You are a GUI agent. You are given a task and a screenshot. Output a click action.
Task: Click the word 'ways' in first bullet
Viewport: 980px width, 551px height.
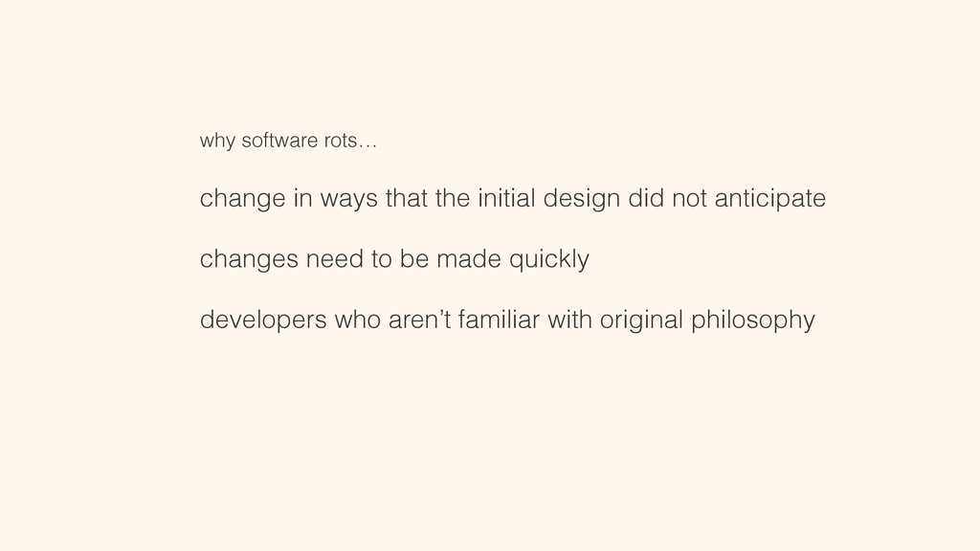tap(348, 199)
